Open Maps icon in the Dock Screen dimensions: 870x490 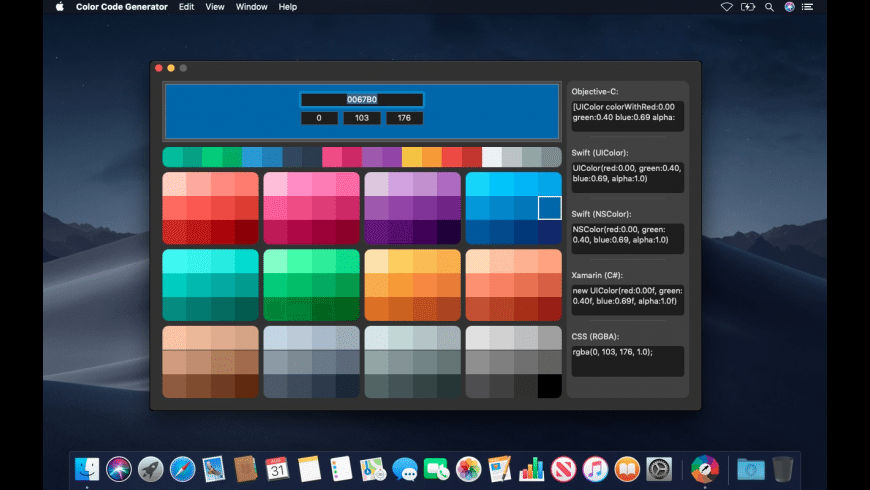pos(373,469)
